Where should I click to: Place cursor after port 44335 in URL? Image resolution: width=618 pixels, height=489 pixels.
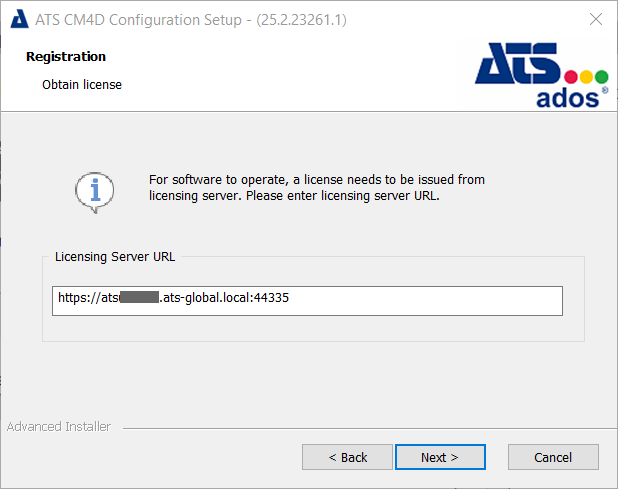click(291, 298)
